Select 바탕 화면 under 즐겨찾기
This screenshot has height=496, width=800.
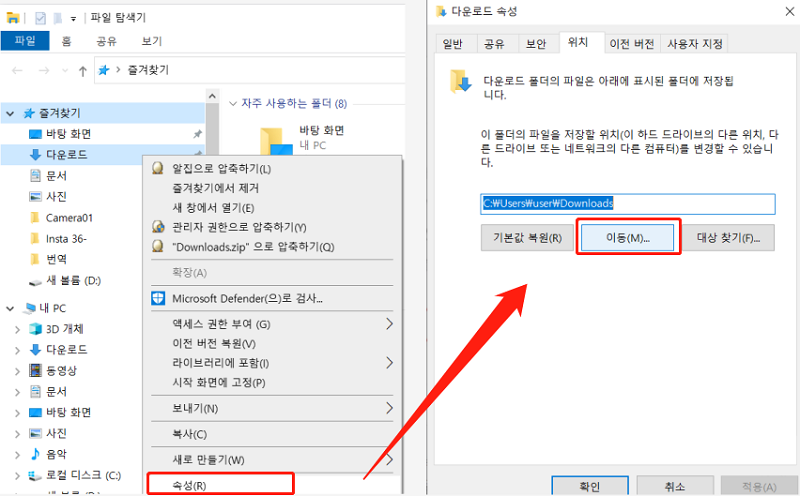[68, 134]
